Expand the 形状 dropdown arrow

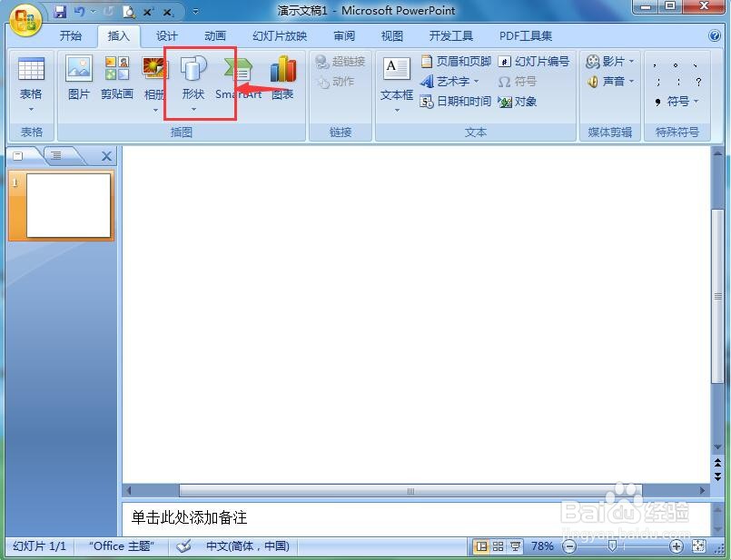[x=194, y=110]
